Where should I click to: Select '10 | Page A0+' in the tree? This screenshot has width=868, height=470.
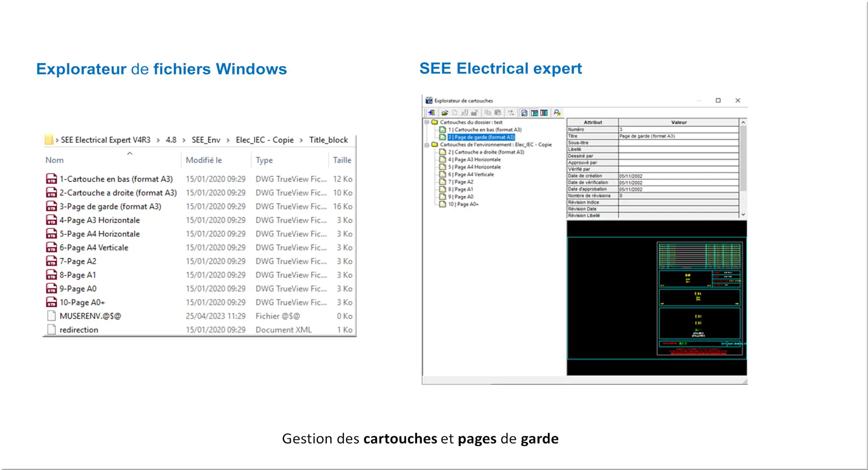point(463,204)
